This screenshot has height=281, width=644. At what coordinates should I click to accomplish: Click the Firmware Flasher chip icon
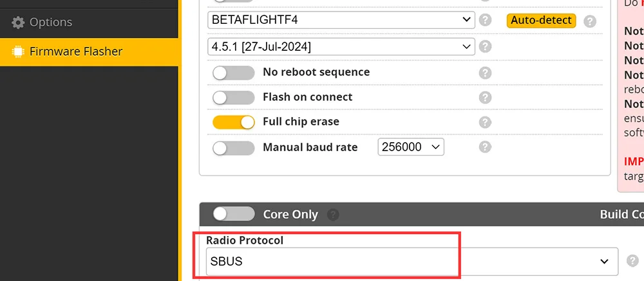click(18, 51)
